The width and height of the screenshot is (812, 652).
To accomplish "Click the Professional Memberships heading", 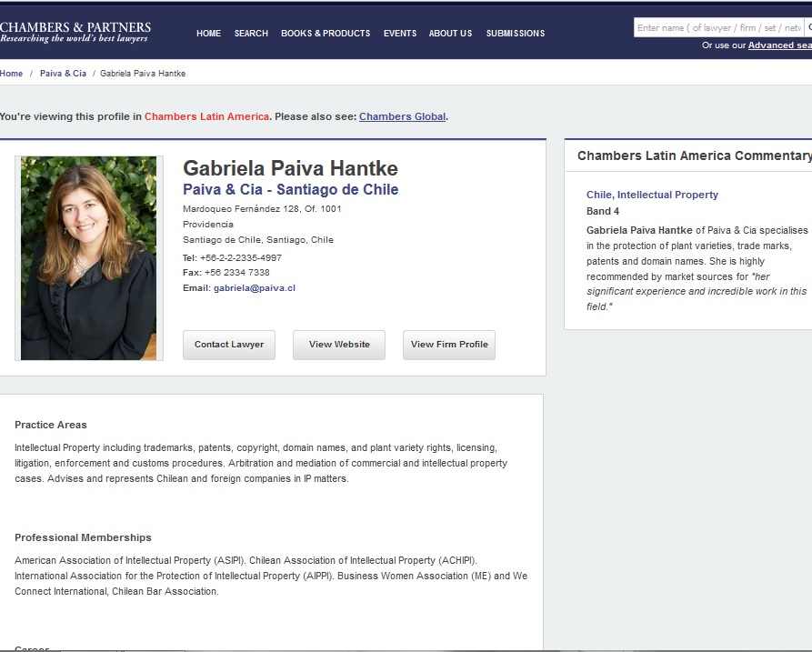I will pos(83,537).
